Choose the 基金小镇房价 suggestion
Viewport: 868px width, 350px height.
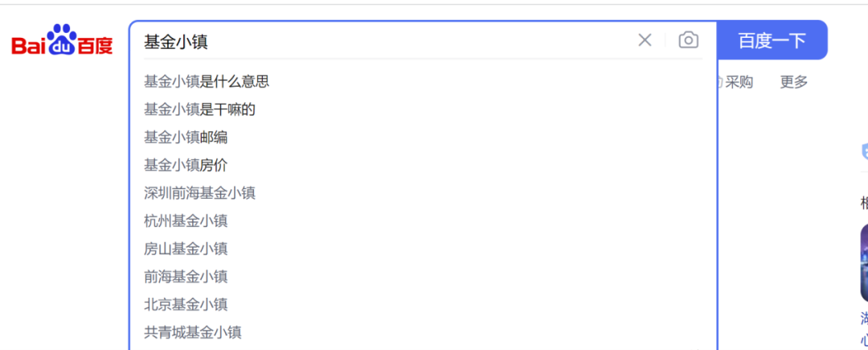[186, 165]
